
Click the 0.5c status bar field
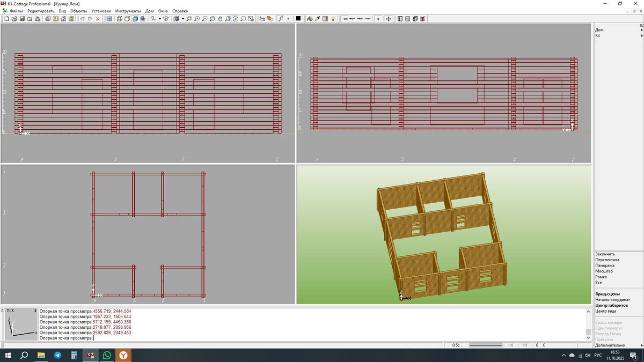456,345
